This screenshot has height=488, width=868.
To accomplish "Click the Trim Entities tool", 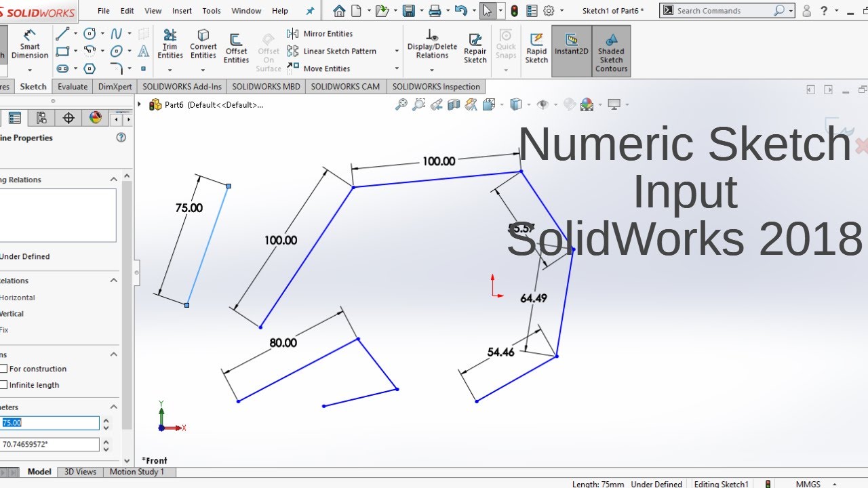I will 170,45.
